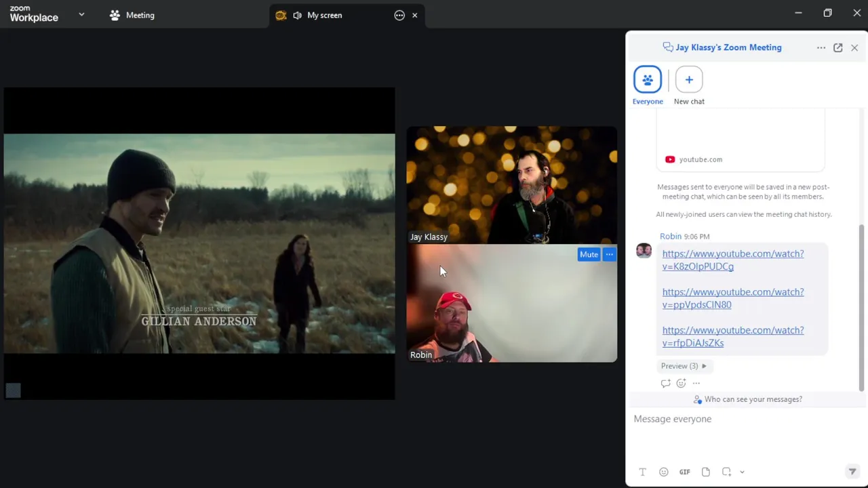The image size is (868, 488).
Task: Expand the screenshot options dropdown
Action: pos(742,472)
